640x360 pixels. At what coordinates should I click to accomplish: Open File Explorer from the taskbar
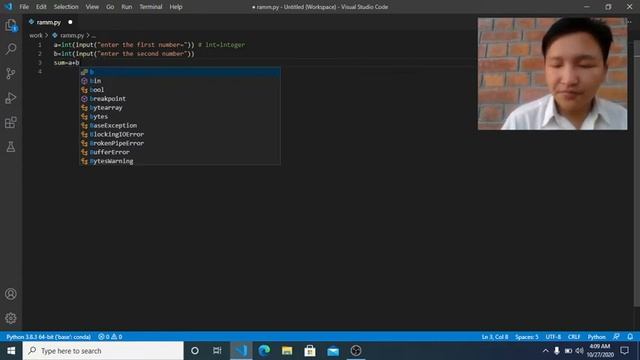[x=287, y=351]
